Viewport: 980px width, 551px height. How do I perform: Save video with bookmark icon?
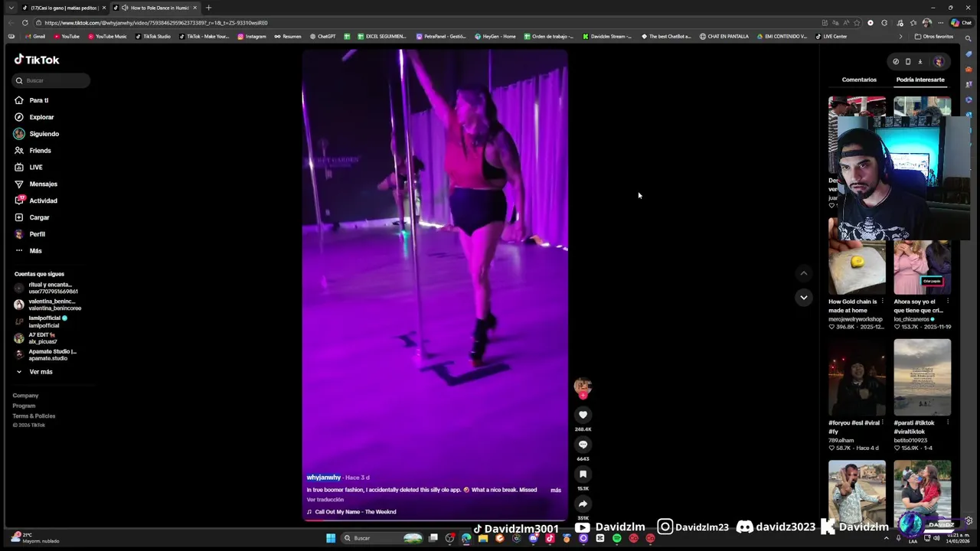pos(583,474)
